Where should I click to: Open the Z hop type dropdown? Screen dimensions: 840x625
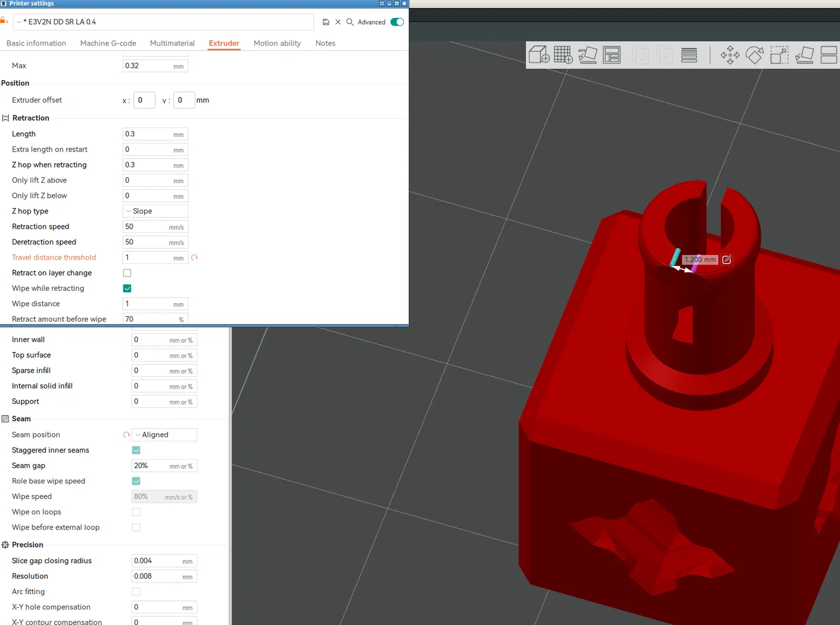(x=155, y=211)
